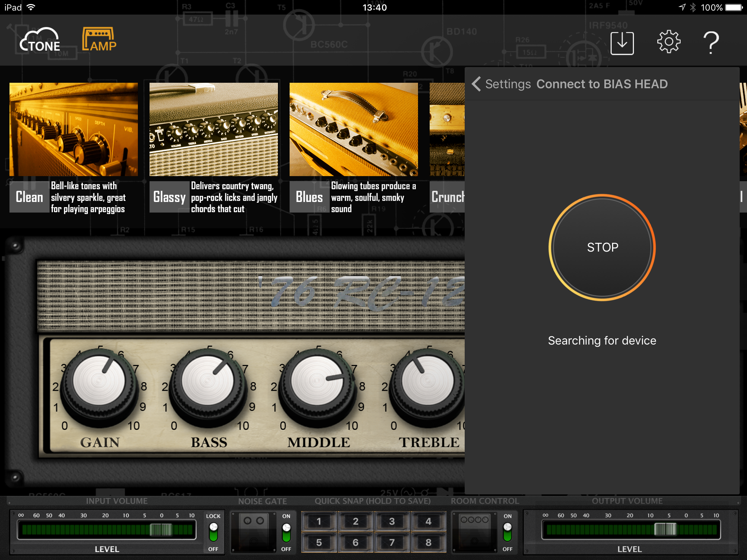Image resolution: width=747 pixels, height=560 pixels.
Task: Click the BASS knob
Action: coord(208,387)
